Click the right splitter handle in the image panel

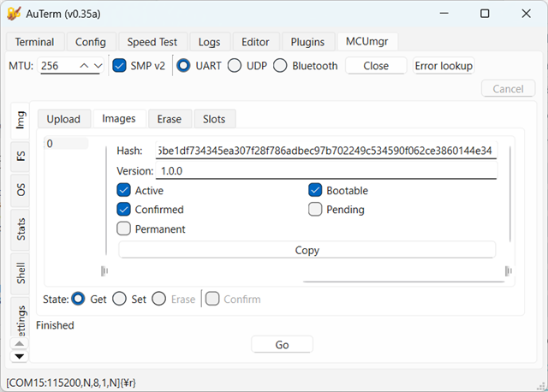click(509, 270)
